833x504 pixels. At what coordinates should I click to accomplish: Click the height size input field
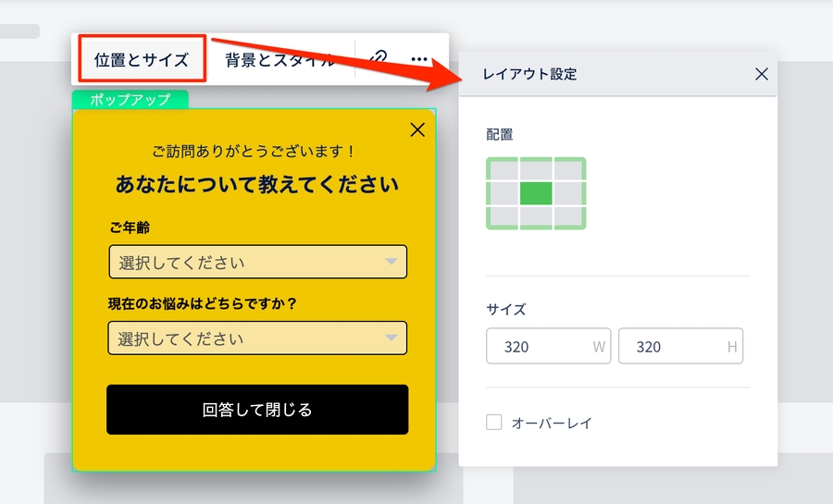coord(678,347)
